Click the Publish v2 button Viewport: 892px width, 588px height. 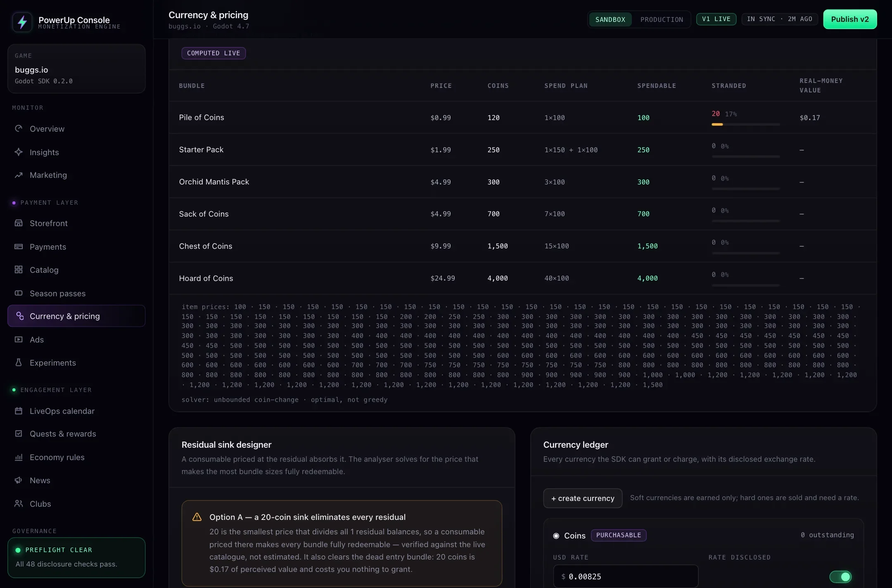(850, 19)
